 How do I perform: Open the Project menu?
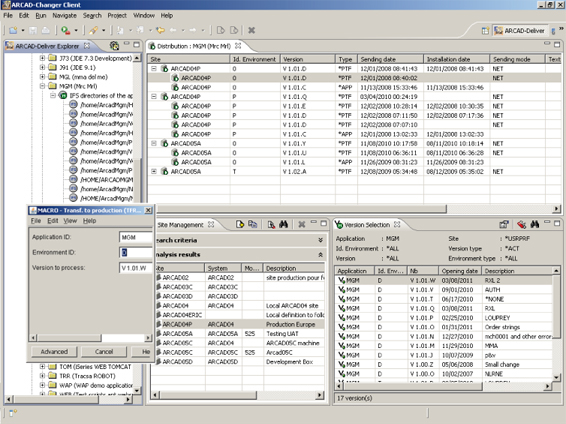click(x=117, y=16)
